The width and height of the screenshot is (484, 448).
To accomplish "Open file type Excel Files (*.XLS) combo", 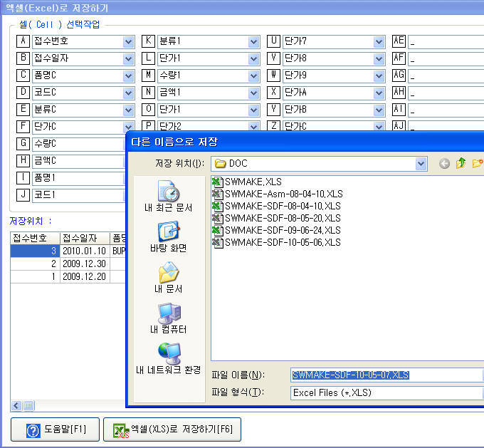I will click(x=386, y=392).
